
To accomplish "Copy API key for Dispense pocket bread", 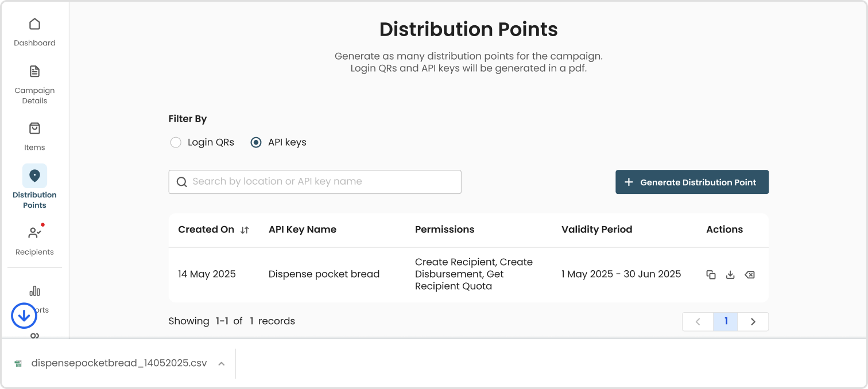I will pyautogui.click(x=711, y=275).
